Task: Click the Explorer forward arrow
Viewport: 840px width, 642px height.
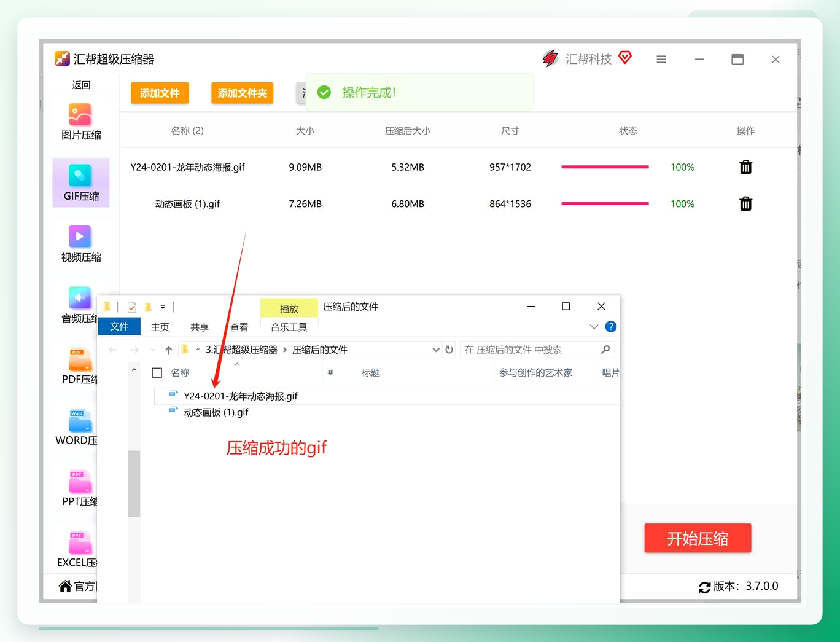Action: (x=134, y=350)
